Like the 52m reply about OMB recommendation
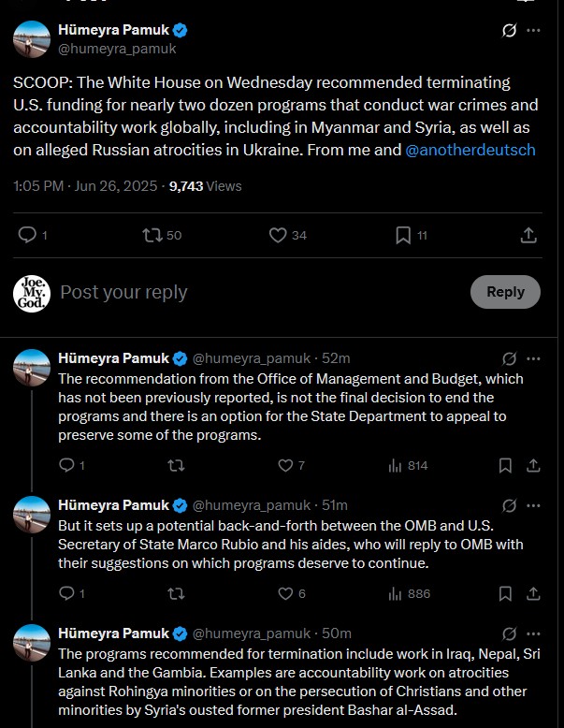 (285, 465)
